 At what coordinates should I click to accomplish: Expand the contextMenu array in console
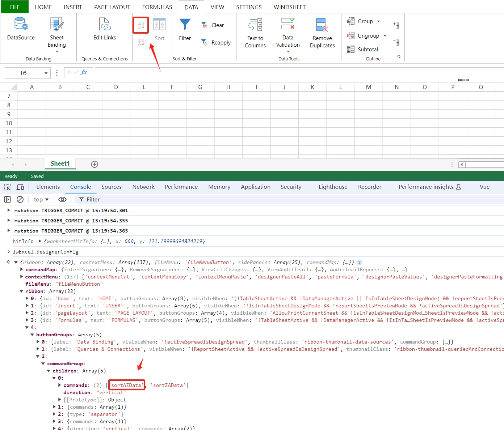(x=22, y=277)
